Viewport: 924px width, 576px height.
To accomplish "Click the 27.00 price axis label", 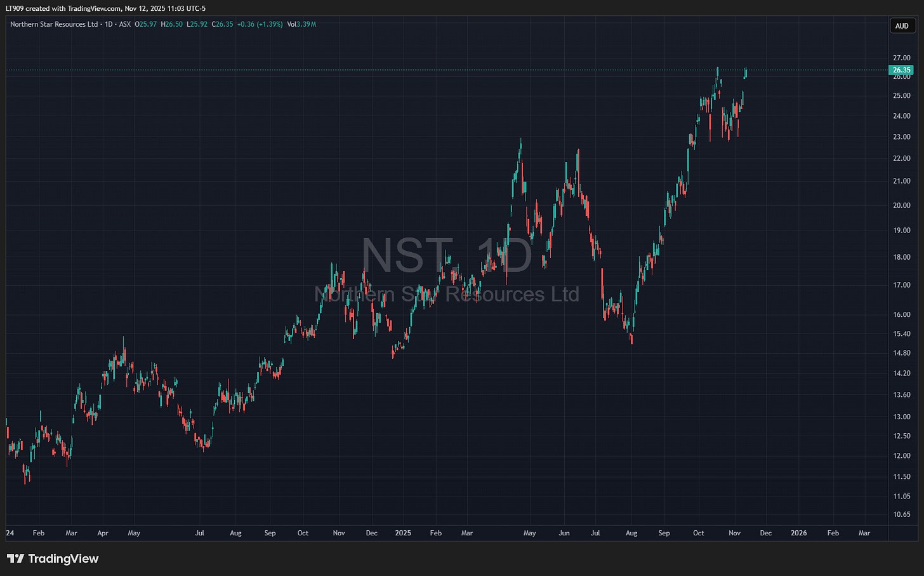I will pos(901,58).
